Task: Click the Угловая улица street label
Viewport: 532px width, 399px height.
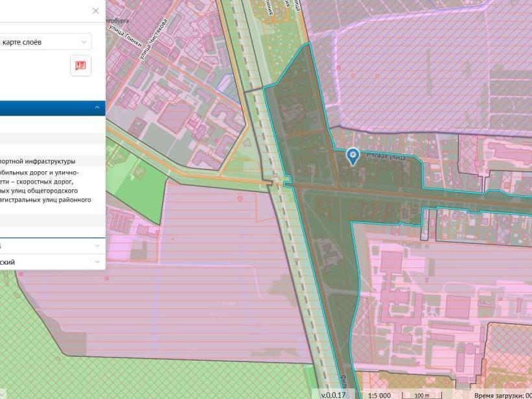Action: tap(385, 156)
